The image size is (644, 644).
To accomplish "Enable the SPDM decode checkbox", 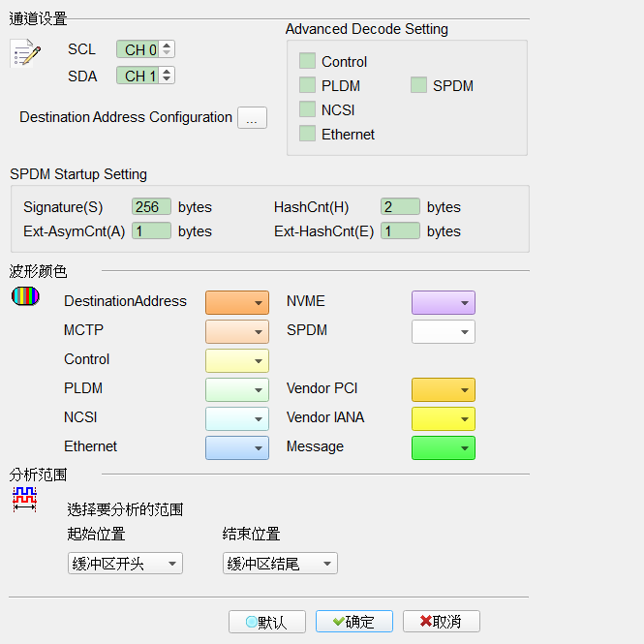I will [x=418, y=85].
